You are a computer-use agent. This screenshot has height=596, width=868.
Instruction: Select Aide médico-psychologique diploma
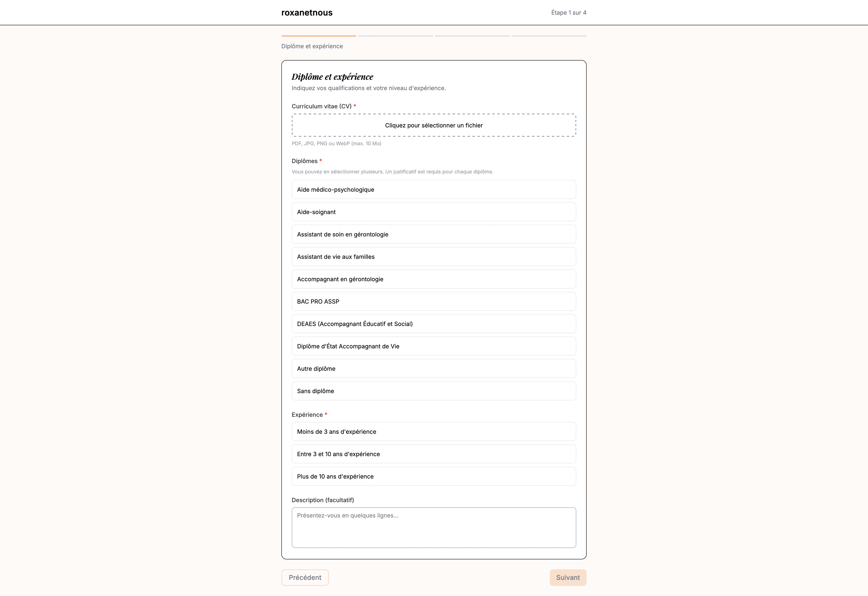434,189
